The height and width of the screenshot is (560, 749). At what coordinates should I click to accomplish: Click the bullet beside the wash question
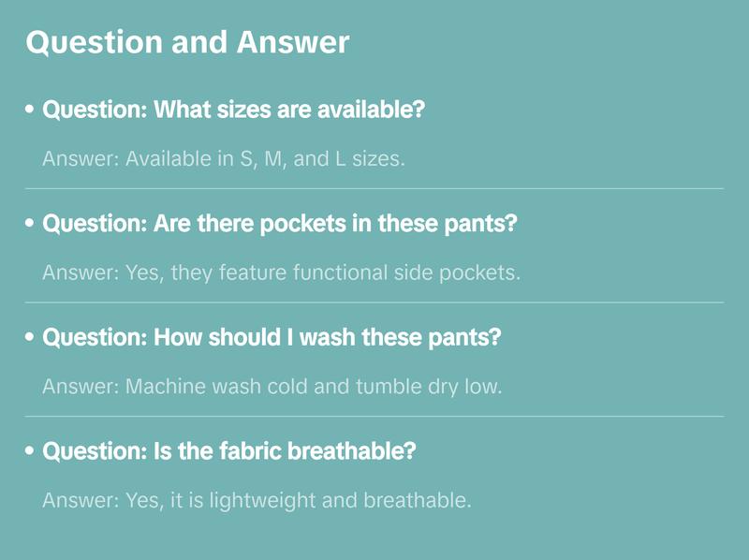pos(30,337)
